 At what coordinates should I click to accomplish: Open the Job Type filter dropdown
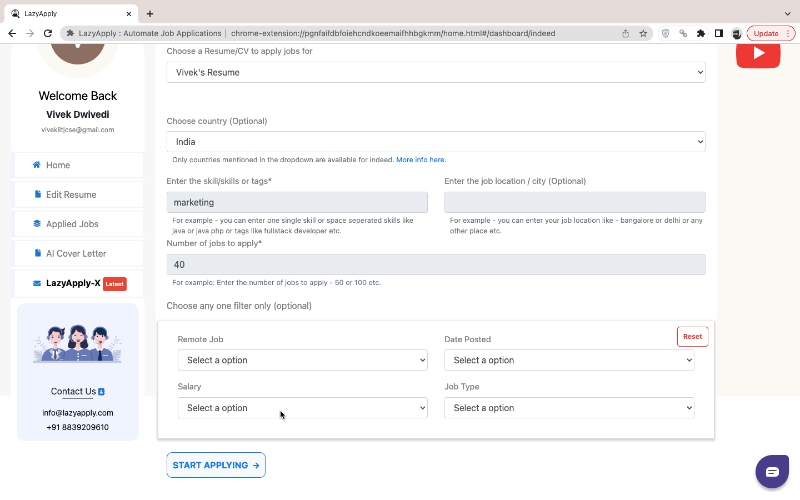[x=569, y=408]
